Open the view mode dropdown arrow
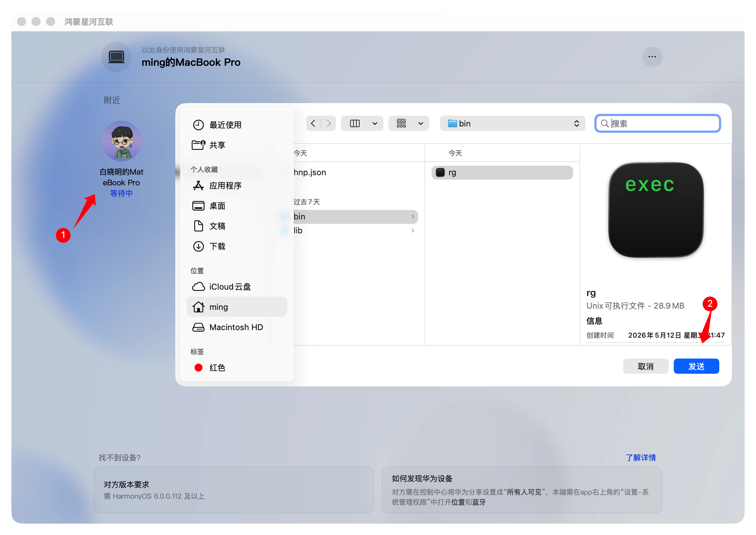 (375, 124)
